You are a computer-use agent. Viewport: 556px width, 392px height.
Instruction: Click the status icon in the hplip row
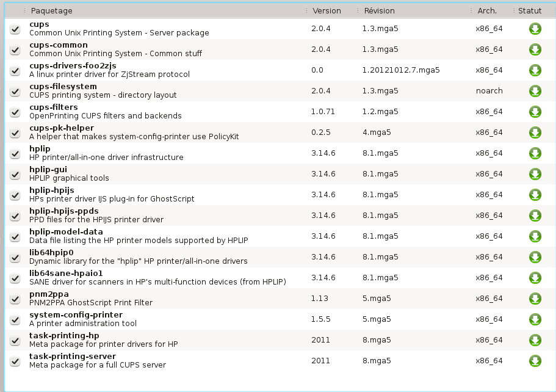tap(535, 153)
